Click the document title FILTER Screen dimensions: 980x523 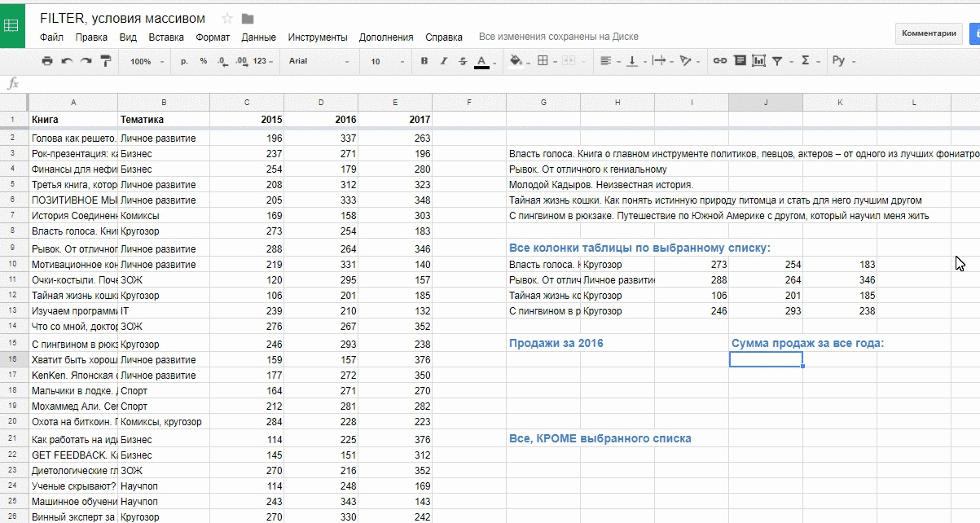(x=123, y=18)
